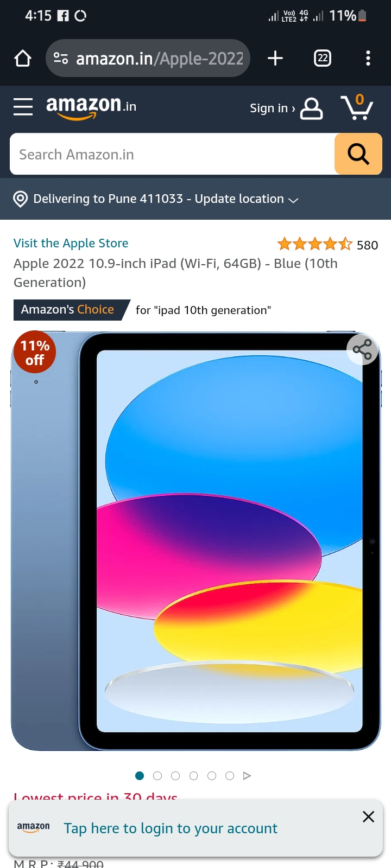Open the shopping cart
Screen dimensions: 391x868
click(x=357, y=107)
